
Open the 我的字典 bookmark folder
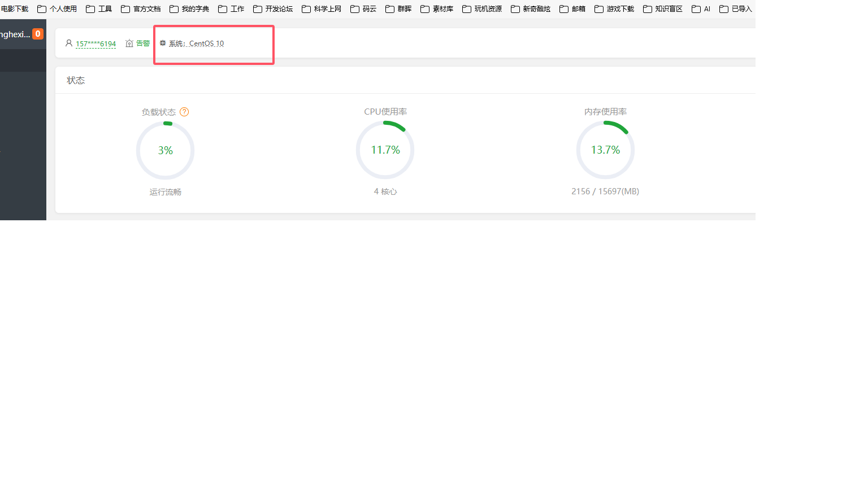click(189, 9)
